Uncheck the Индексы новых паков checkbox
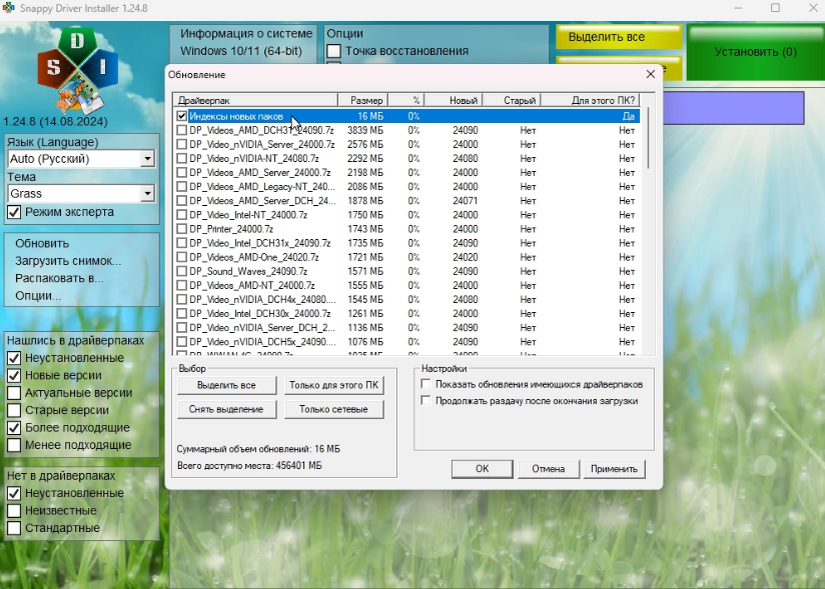The width and height of the screenshot is (825, 589). point(182,116)
